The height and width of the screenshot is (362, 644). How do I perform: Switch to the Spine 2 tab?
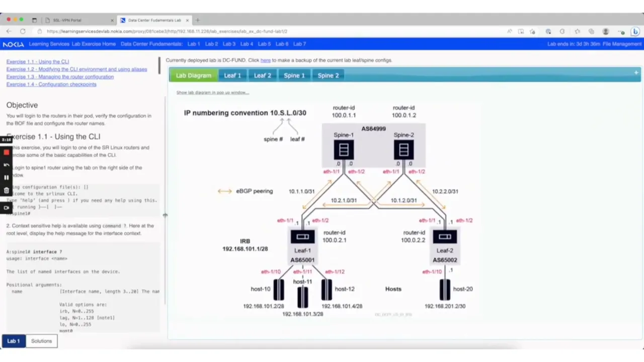pyautogui.click(x=328, y=75)
